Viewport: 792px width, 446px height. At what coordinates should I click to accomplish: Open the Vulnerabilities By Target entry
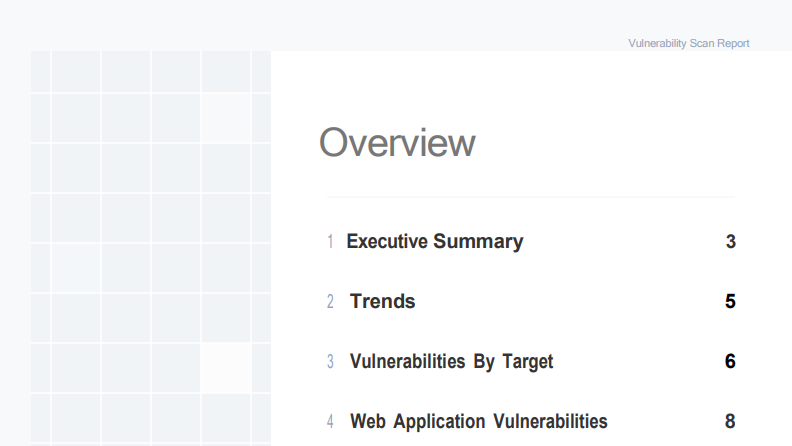pyautogui.click(x=451, y=362)
